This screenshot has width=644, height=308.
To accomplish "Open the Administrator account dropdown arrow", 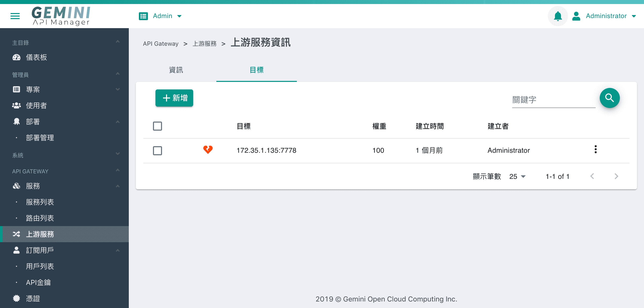I will (x=634, y=16).
